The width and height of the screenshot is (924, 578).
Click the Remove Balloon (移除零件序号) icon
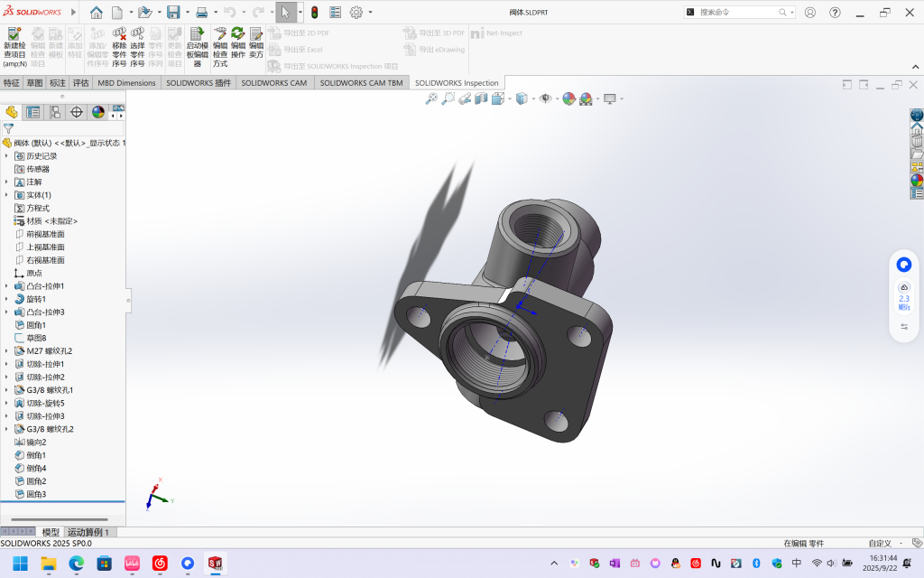point(119,34)
